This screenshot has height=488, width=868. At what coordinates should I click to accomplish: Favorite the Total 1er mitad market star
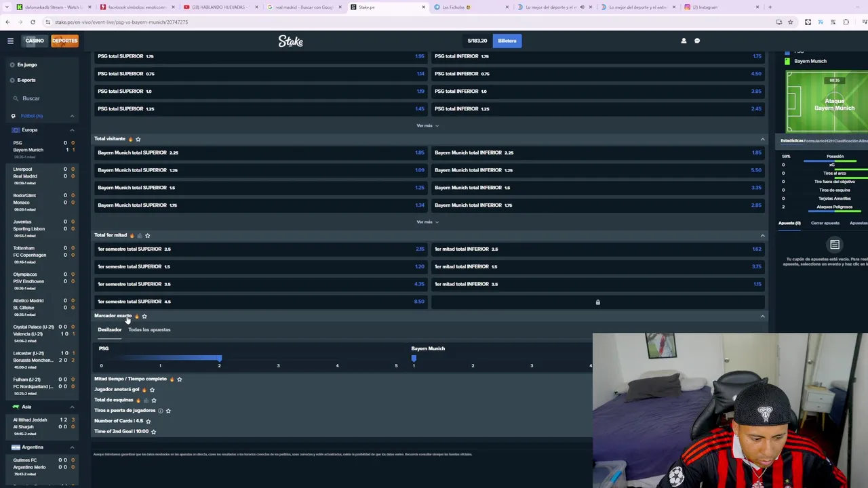click(x=147, y=235)
